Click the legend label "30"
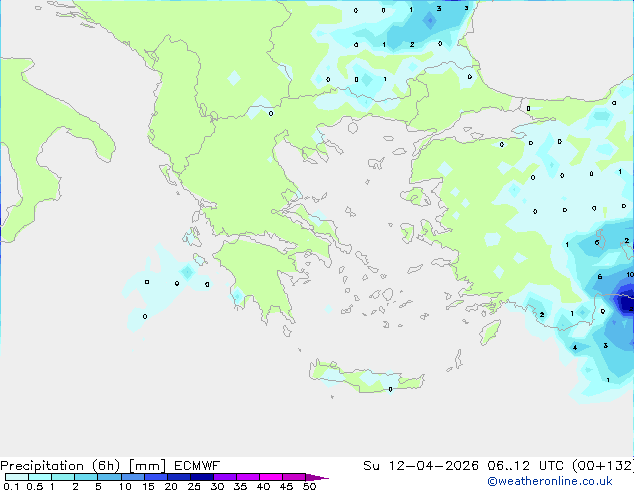The height and width of the screenshot is (490, 634). [x=217, y=486]
